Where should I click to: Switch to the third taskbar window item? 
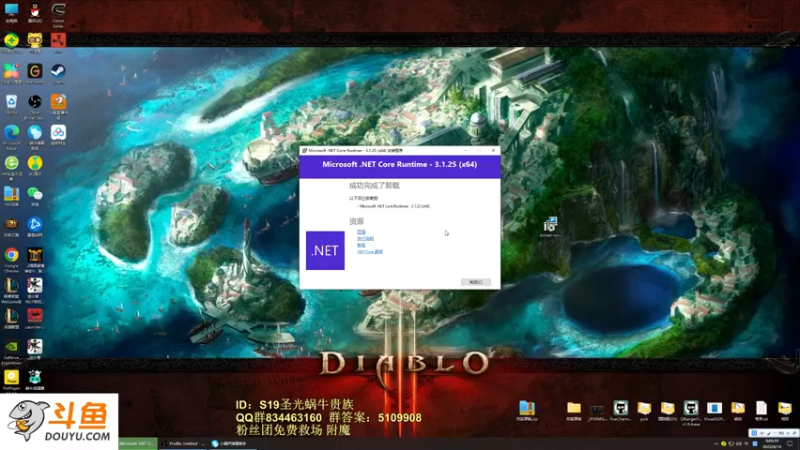click(x=232, y=444)
